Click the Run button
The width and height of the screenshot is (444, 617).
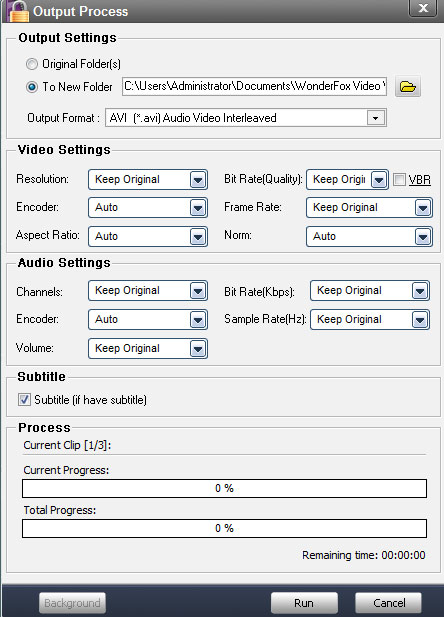point(304,603)
